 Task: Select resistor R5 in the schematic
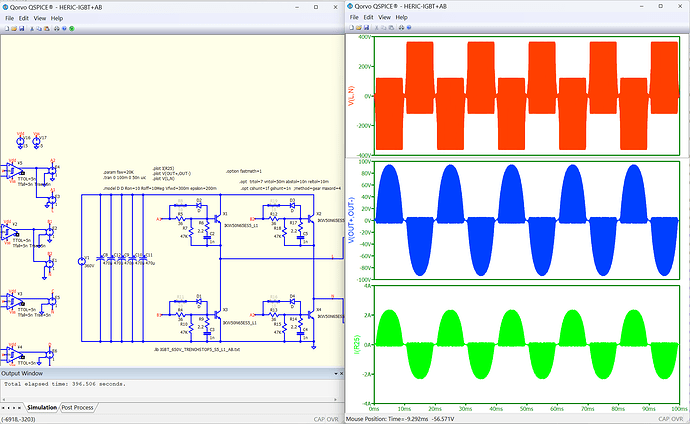click(180, 218)
